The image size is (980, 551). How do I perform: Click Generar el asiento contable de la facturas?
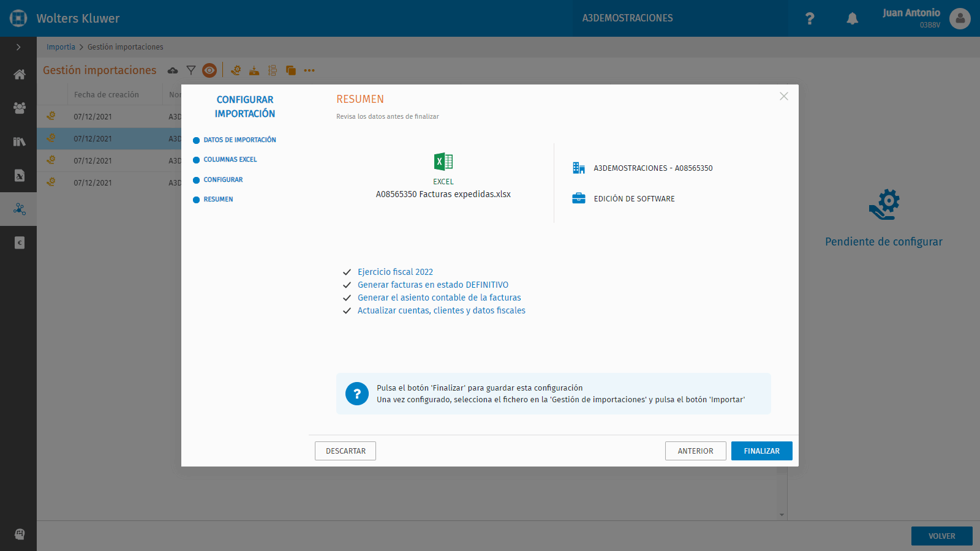(439, 298)
